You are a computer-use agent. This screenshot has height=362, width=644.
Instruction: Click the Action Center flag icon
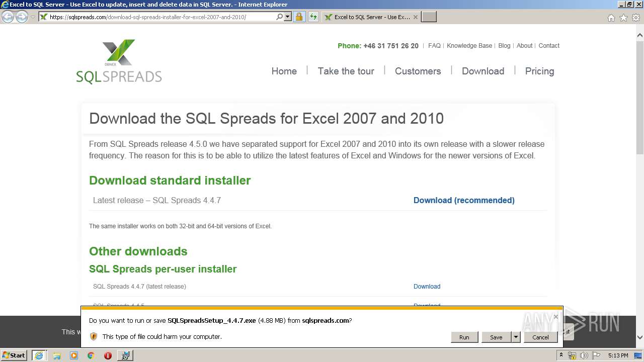tap(596, 355)
